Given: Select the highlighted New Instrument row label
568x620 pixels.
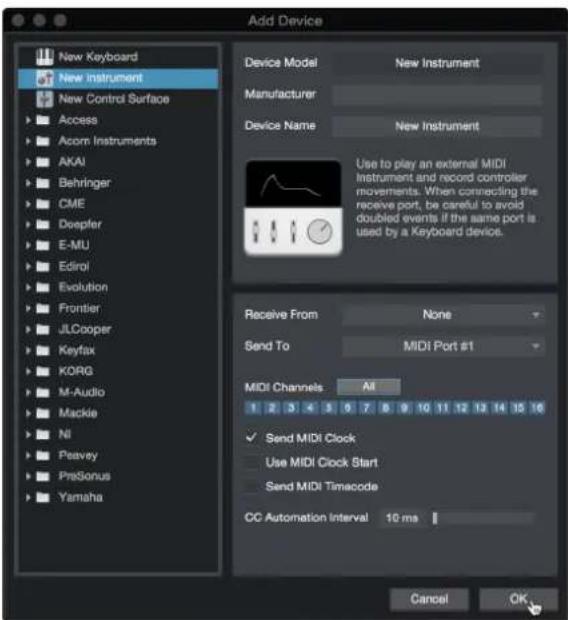Looking at the screenshot, I should [100, 78].
